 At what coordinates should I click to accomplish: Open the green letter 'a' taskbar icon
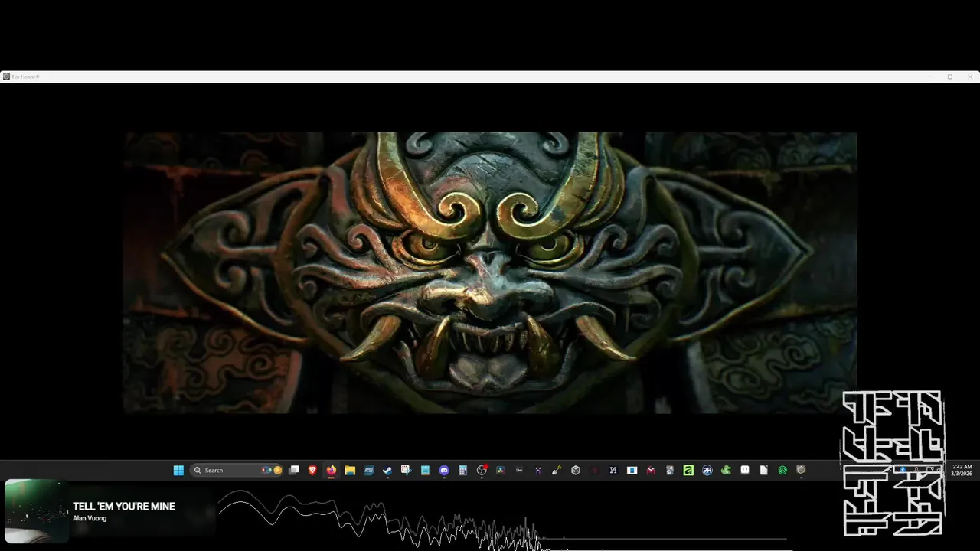(688, 470)
